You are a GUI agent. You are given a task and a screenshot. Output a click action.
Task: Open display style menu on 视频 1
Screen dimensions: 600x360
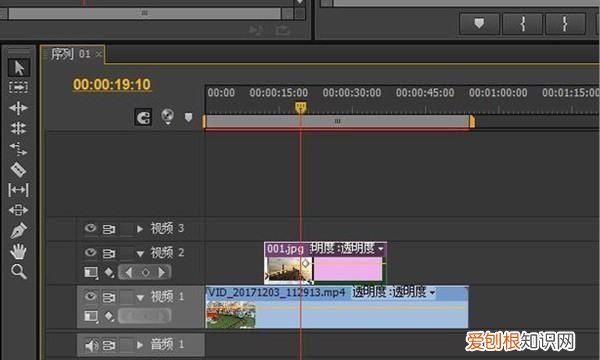[91, 316]
